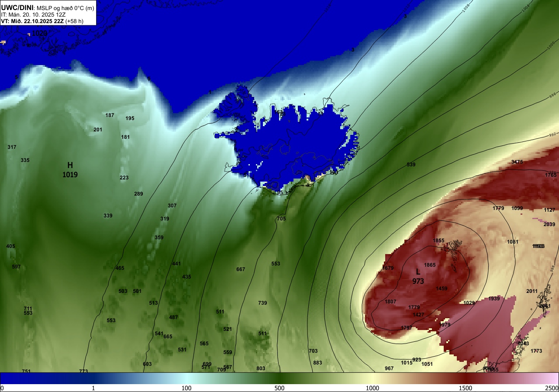Select the '1773' height value
559x392 pixels.
(x=536, y=351)
